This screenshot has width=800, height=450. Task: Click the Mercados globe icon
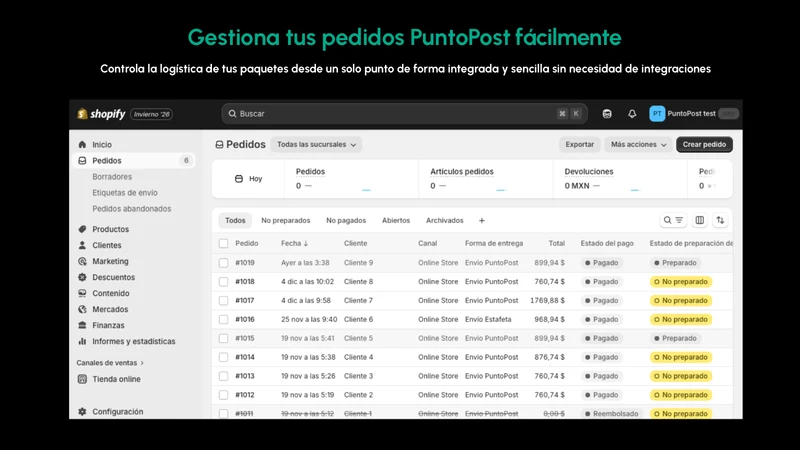[82, 309]
